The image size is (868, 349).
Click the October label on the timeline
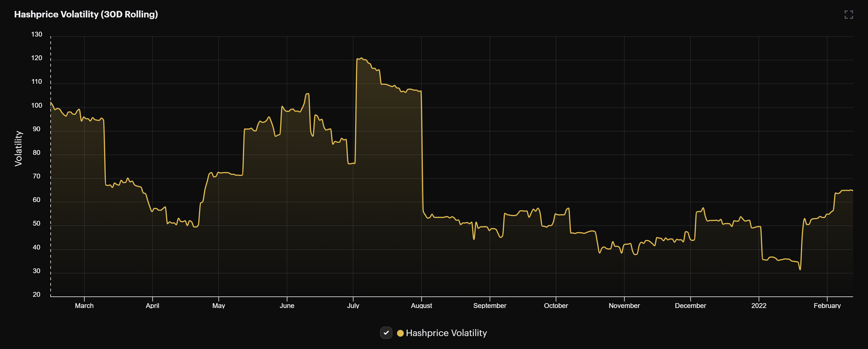[556, 305]
